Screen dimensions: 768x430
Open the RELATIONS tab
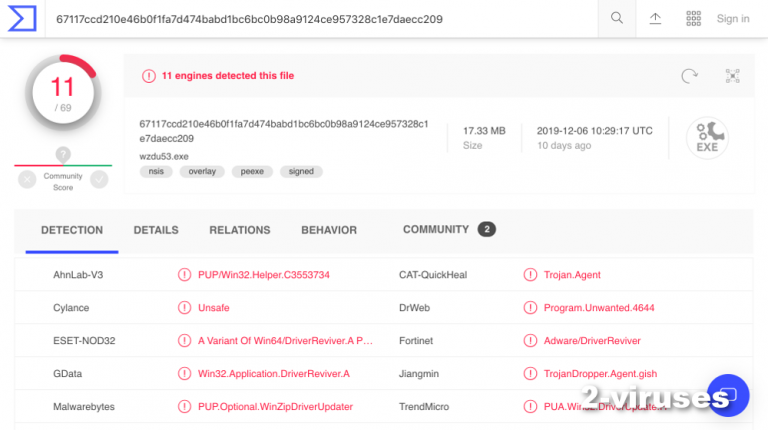click(x=240, y=230)
